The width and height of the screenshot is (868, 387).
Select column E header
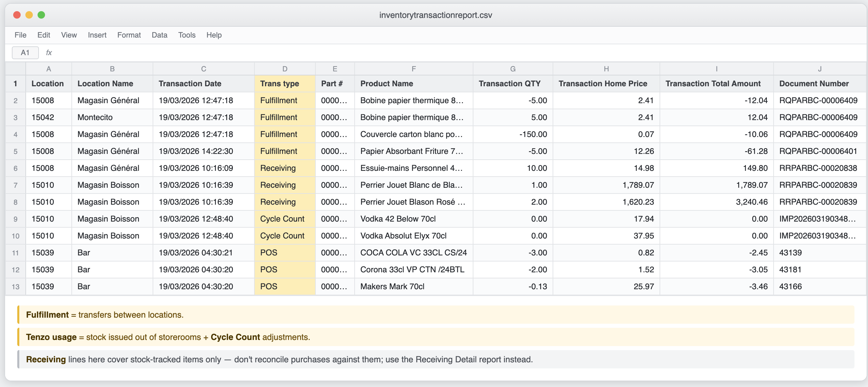(335, 69)
